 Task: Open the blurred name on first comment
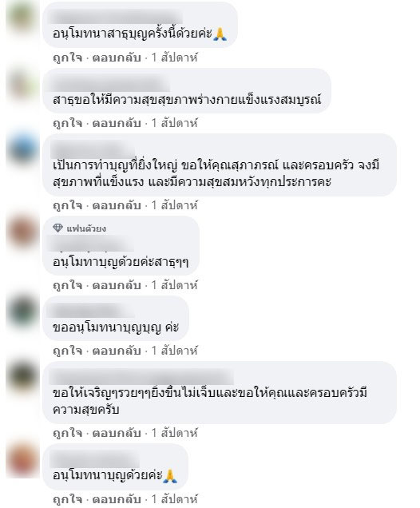[x=116, y=17]
